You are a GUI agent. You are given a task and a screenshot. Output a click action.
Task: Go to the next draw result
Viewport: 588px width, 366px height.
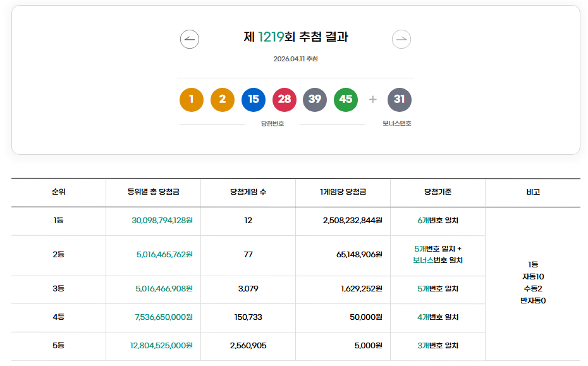click(x=401, y=39)
